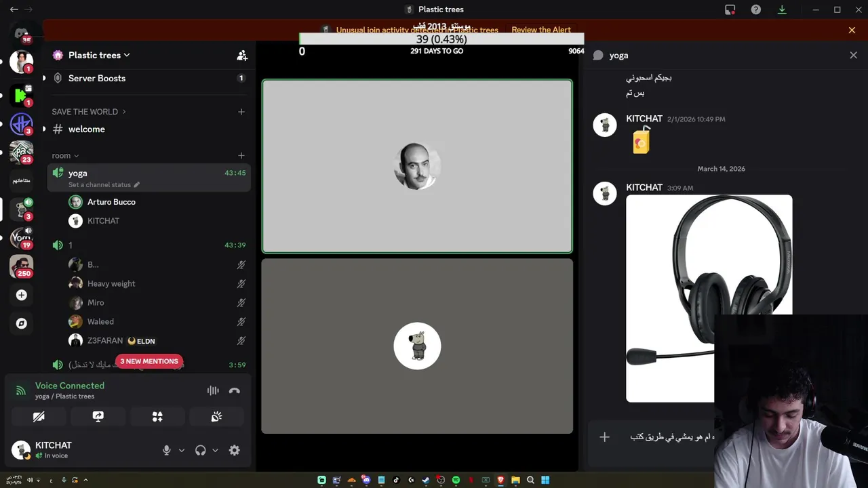The width and height of the screenshot is (868, 488).
Task: Collapse the room category
Action: (x=65, y=155)
